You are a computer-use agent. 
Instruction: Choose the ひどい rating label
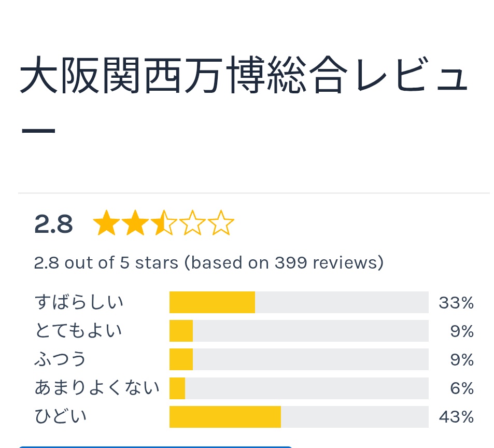[61, 416]
